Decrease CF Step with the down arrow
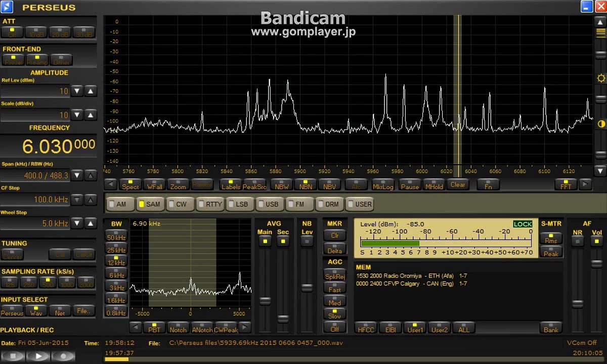This screenshot has height=364, width=607. click(x=76, y=199)
